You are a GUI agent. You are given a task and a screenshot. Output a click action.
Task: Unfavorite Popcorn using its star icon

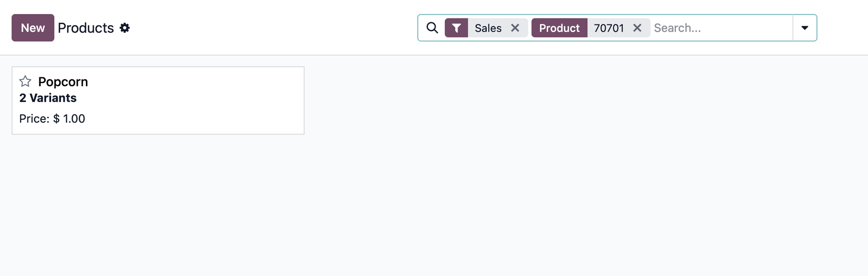25,81
